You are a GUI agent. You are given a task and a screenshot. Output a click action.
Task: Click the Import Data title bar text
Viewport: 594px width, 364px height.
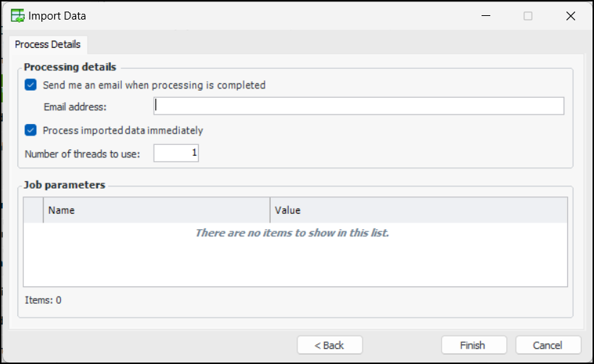[57, 16]
